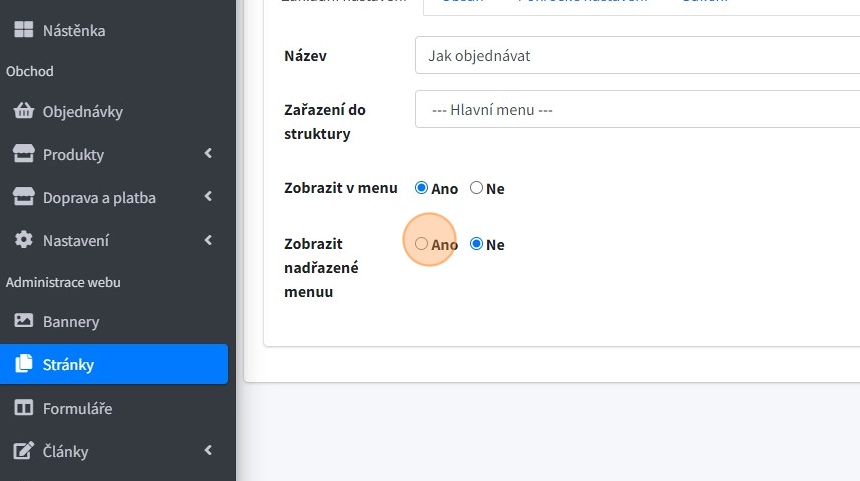Select Ne for Zobrazit v menu
The height and width of the screenshot is (481, 860).
476,188
